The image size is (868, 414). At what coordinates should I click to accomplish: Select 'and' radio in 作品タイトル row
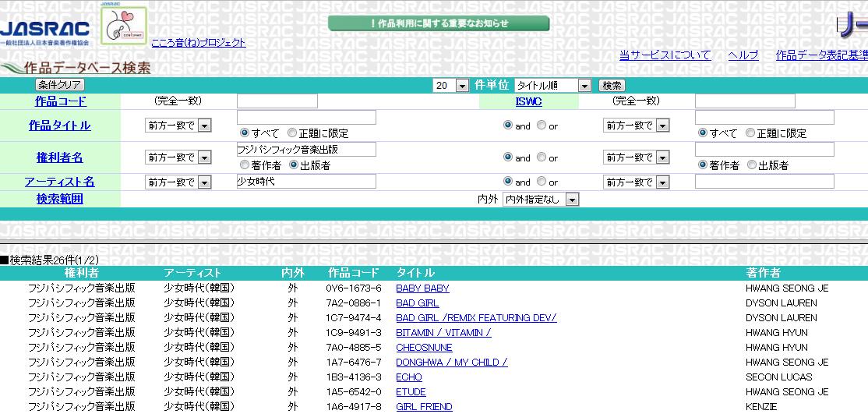point(507,126)
